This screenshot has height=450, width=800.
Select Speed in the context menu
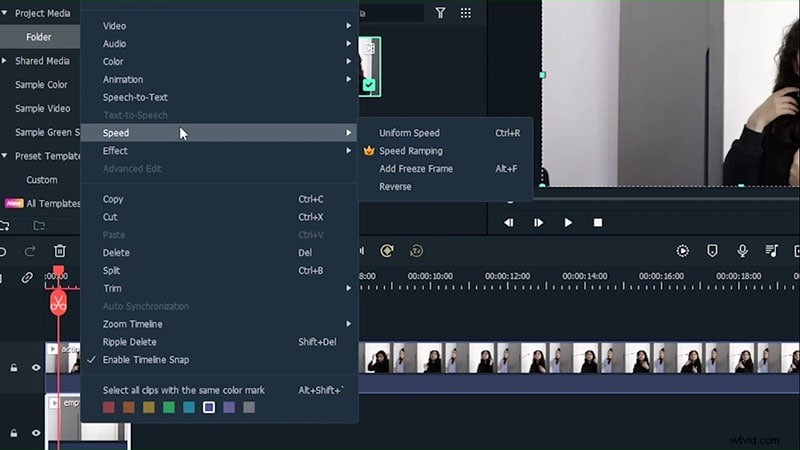(219, 133)
